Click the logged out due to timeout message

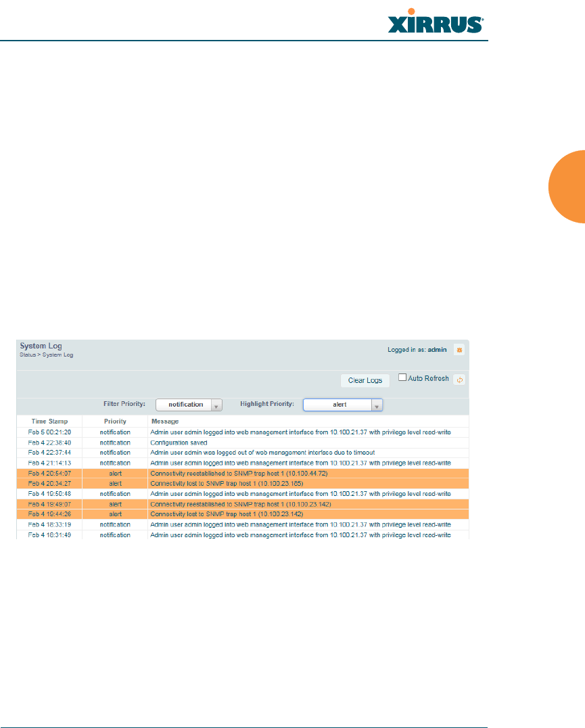(x=262, y=453)
